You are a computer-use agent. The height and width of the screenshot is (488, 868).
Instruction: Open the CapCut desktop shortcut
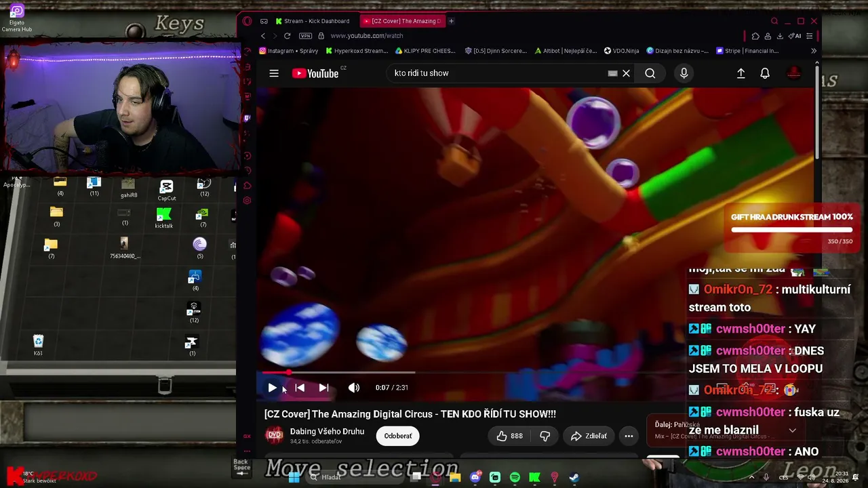tap(167, 190)
